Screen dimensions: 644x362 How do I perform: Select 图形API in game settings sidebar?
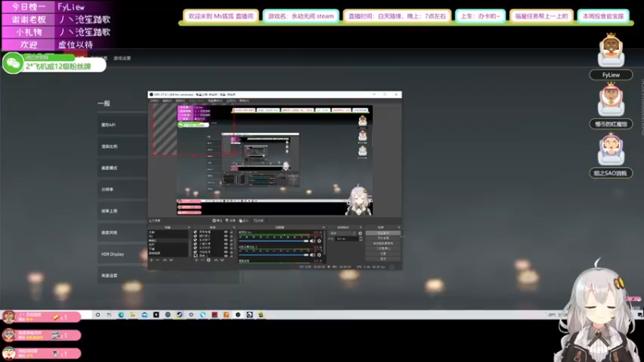click(x=122, y=125)
